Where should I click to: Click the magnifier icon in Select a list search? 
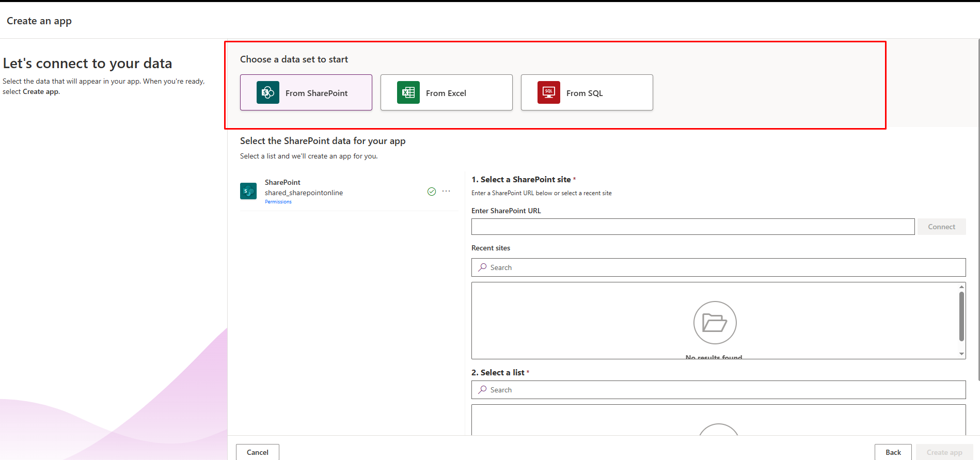coord(482,390)
